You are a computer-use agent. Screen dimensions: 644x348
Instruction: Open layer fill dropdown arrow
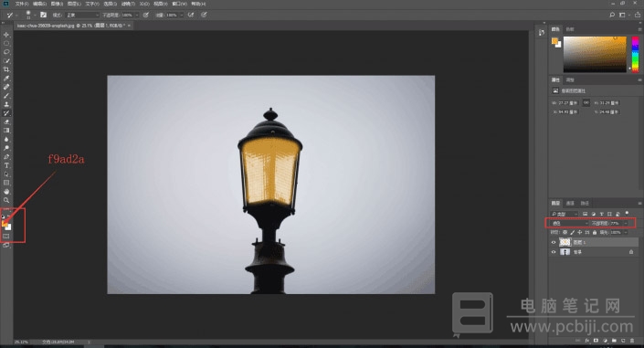pos(626,233)
